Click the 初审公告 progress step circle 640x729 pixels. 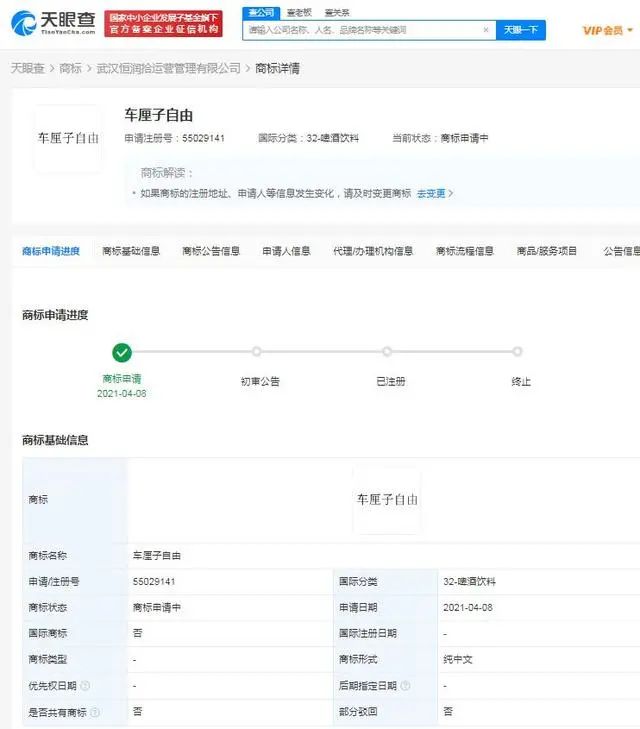(257, 352)
